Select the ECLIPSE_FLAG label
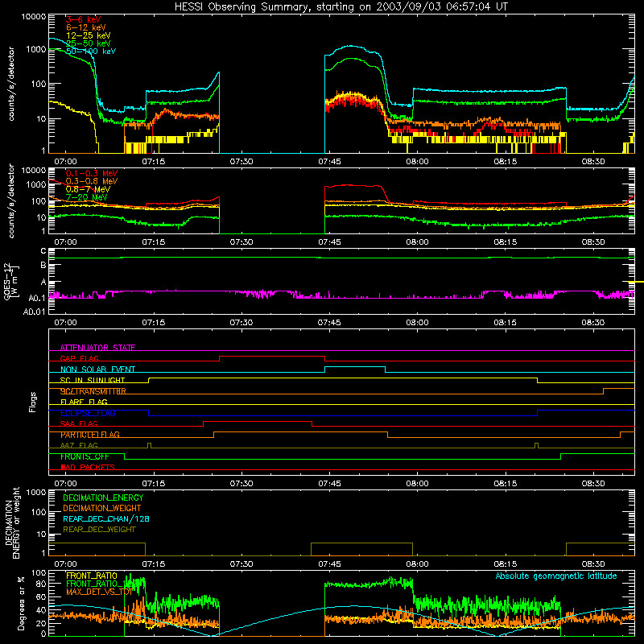This screenshot has width=644, height=644. [x=88, y=413]
